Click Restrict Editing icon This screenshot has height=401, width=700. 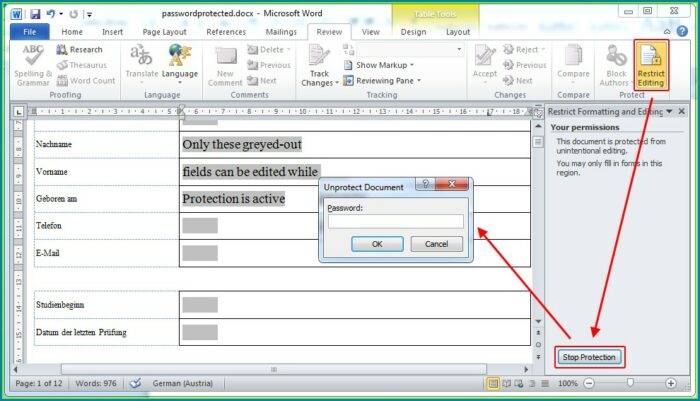651,65
